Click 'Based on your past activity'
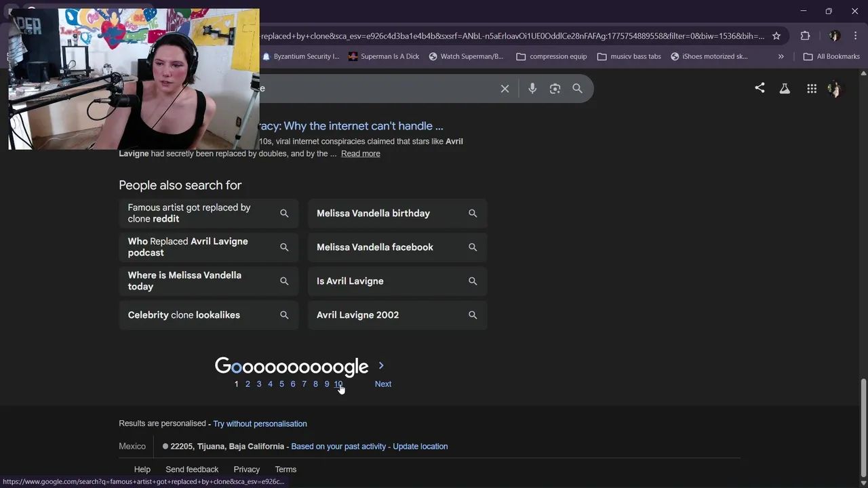Screen dimensions: 868x488 pyautogui.click(x=338, y=447)
